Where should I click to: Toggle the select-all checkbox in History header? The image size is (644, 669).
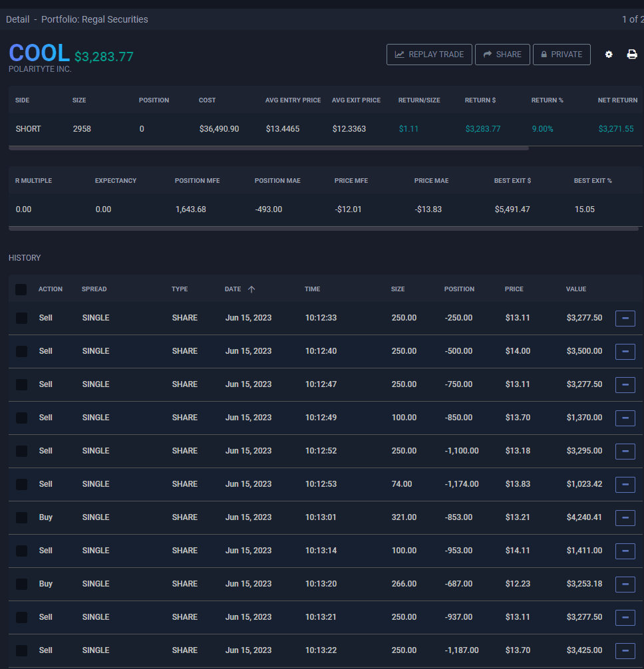[x=21, y=290]
